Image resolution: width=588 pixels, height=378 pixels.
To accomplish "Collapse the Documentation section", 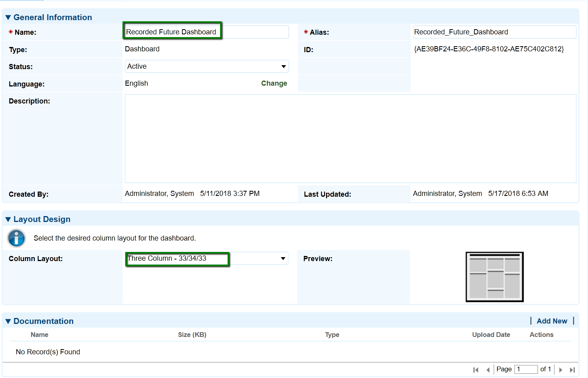I will point(8,321).
